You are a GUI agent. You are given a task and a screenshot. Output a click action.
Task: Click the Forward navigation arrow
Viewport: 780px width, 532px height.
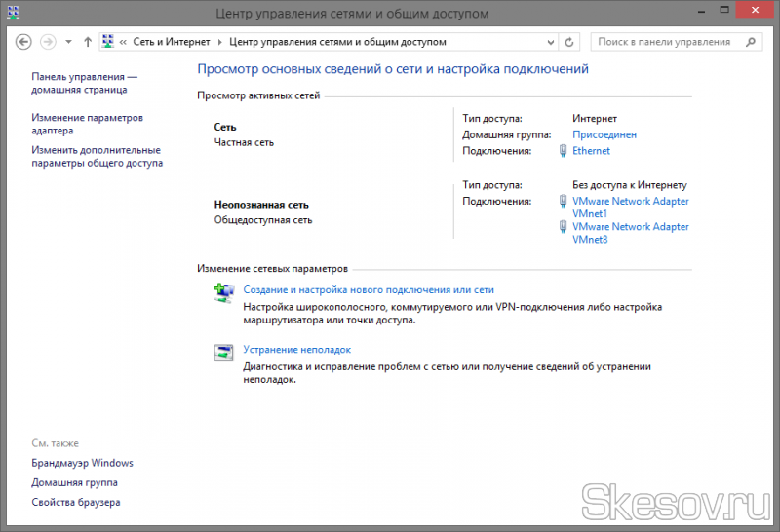click(48, 42)
